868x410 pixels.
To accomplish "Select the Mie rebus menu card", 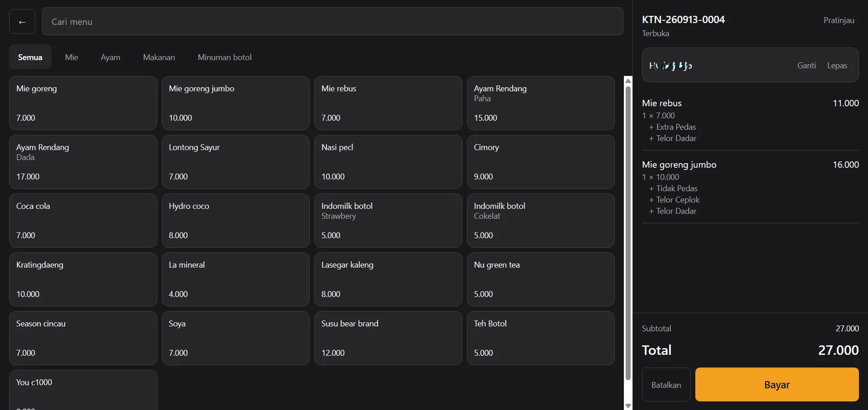I will 388,103.
